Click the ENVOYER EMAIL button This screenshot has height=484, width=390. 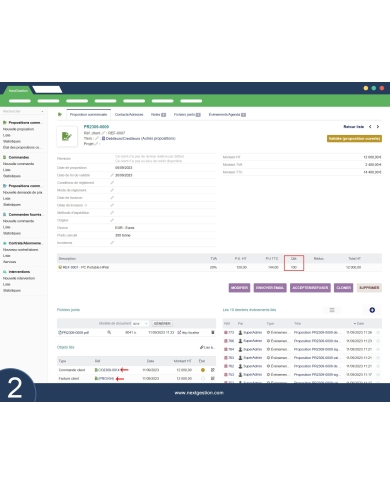pos(270,288)
